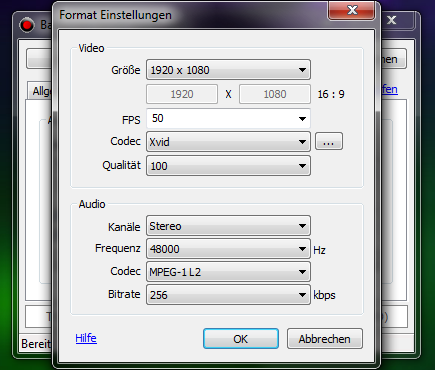Open the Qualität dropdown showing 100

[228, 165]
